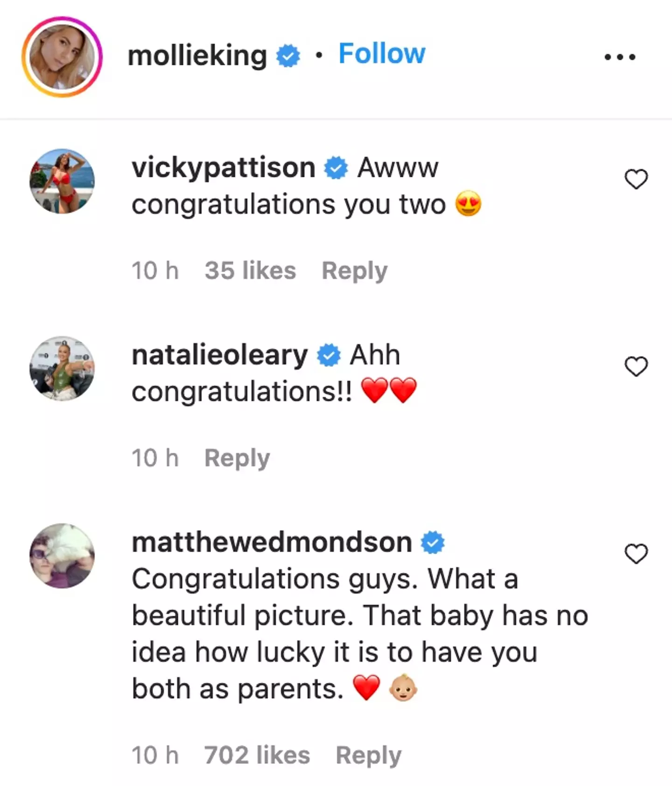Reply to natalieoleary's comment
The width and height of the screenshot is (672, 786).
(237, 458)
